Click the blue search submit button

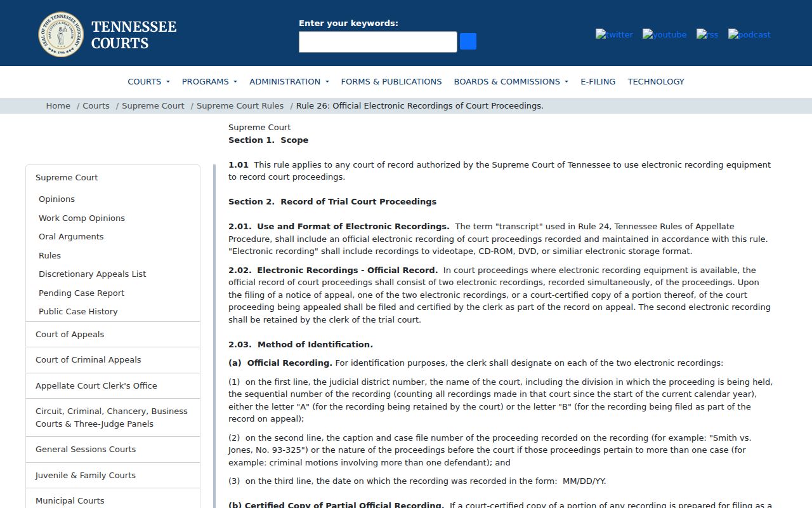tap(468, 41)
